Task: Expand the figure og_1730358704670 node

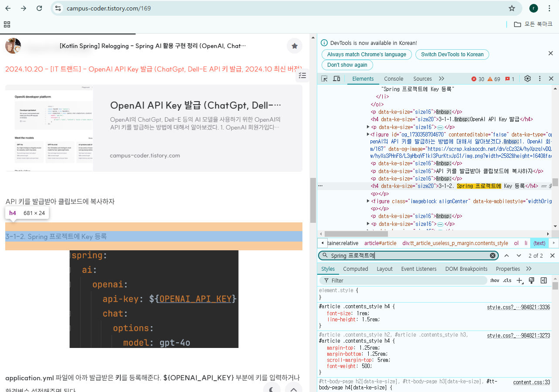Action: coord(368,134)
